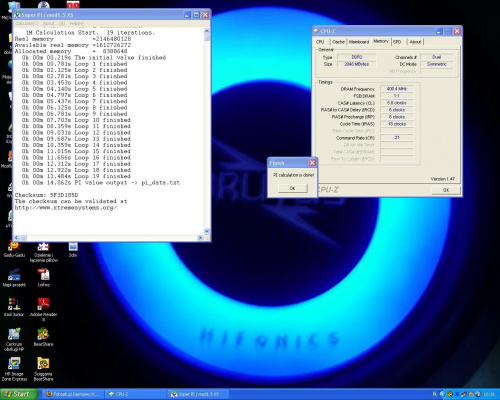Open the 3ds desktop icon
Screen dimensions: 500x400
73,249
